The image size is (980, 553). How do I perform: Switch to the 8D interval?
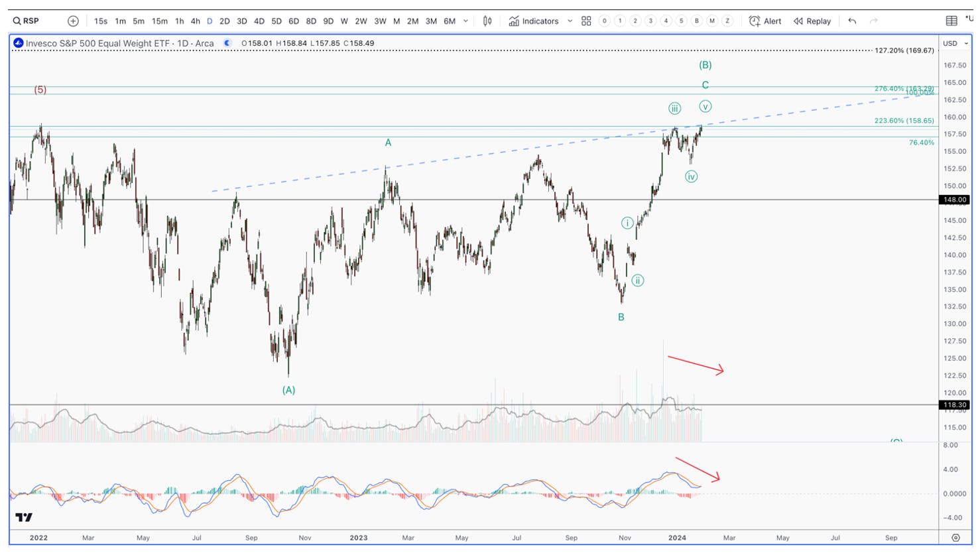[311, 21]
